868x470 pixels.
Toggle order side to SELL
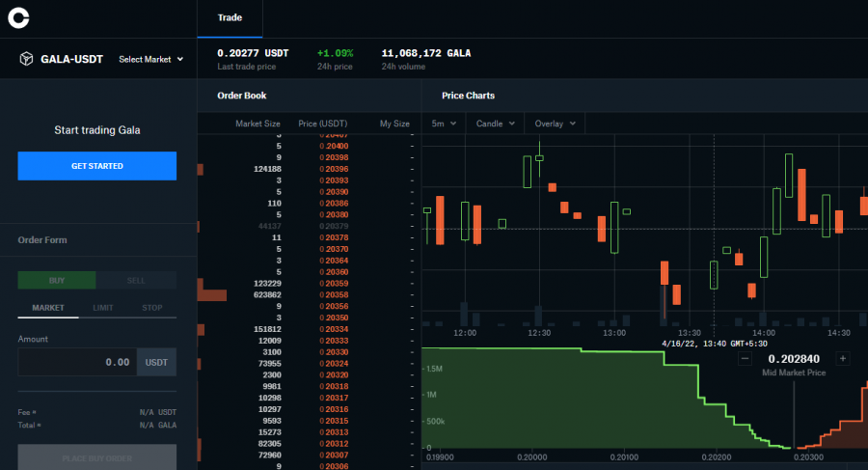pyautogui.click(x=136, y=281)
